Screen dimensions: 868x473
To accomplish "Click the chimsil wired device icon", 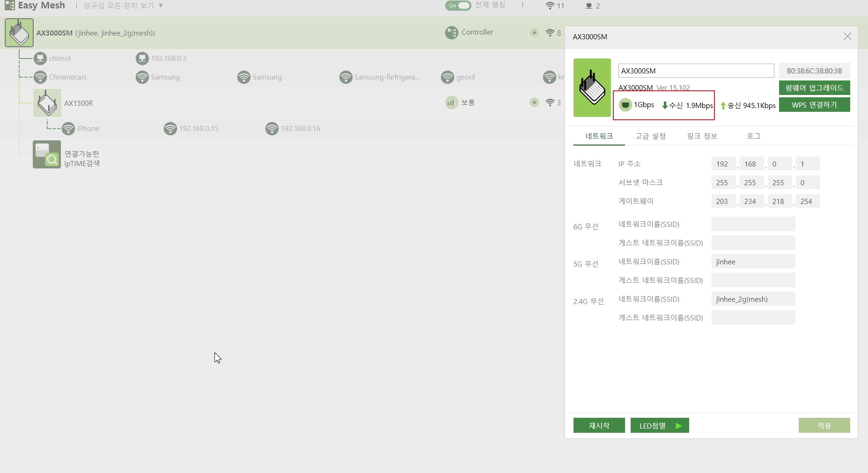I will click(x=40, y=58).
